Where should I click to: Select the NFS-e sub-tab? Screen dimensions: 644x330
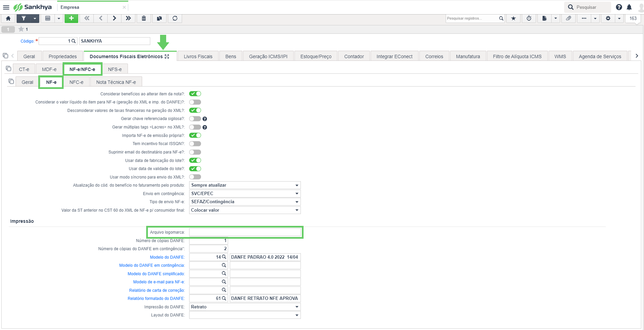pos(115,69)
